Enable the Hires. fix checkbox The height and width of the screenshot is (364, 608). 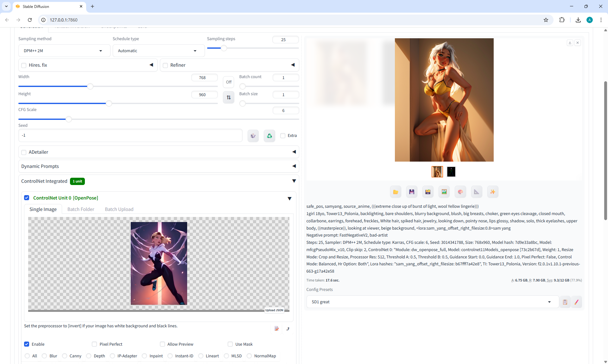click(x=24, y=65)
